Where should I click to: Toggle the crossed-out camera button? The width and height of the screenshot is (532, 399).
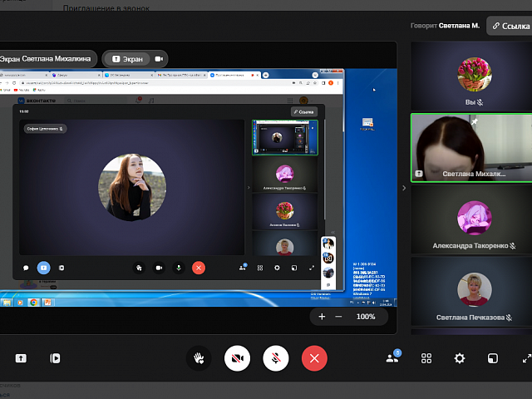point(237,358)
